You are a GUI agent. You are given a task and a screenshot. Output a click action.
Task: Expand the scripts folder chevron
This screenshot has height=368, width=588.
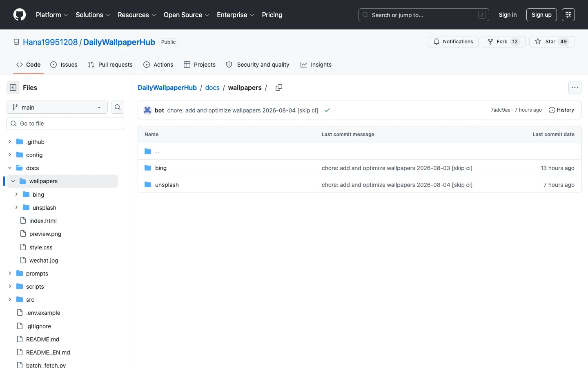[x=10, y=286]
